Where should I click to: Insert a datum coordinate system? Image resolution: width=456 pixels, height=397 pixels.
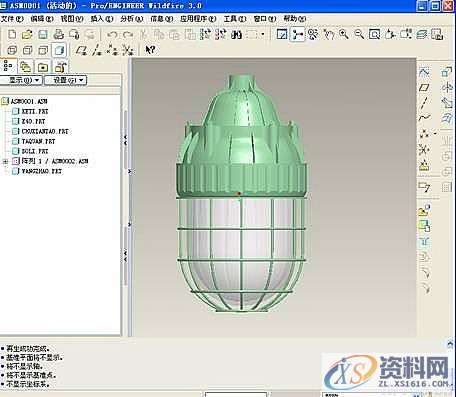point(424,150)
